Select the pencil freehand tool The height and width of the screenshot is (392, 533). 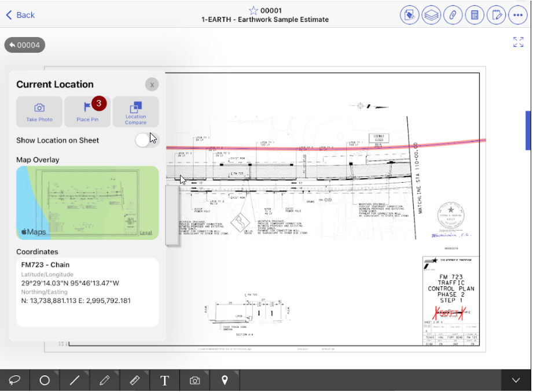pyautogui.click(x=105, y=380)
